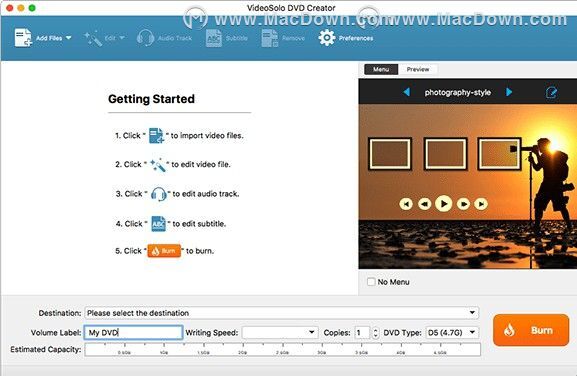Click the edit menu template pencil icon
Viewport: 577px width, 376px height.
tap(551, 92)
